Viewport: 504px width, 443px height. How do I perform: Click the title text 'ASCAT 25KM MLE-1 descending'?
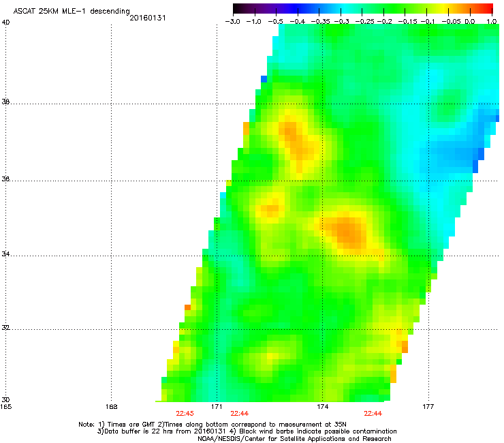pos(72,12)
